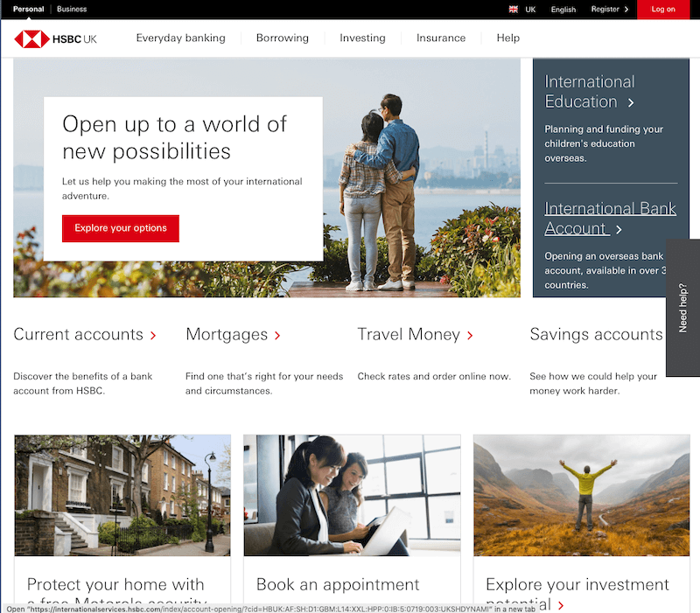Click the red chevron after investment potential
700x613 pixels.
pos(561,605)
